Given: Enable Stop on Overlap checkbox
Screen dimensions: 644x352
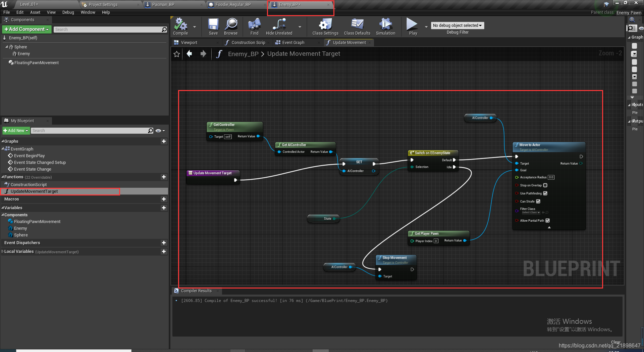Looking at the screenshot, I should click(545, 185).
